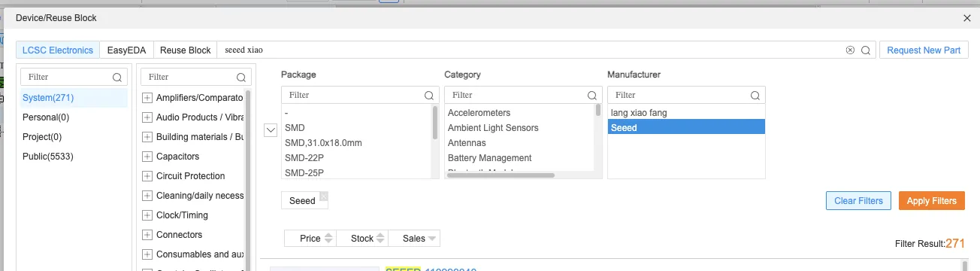Select Project(0) library source
The image size is (980, 271).
tap(74, 137)
